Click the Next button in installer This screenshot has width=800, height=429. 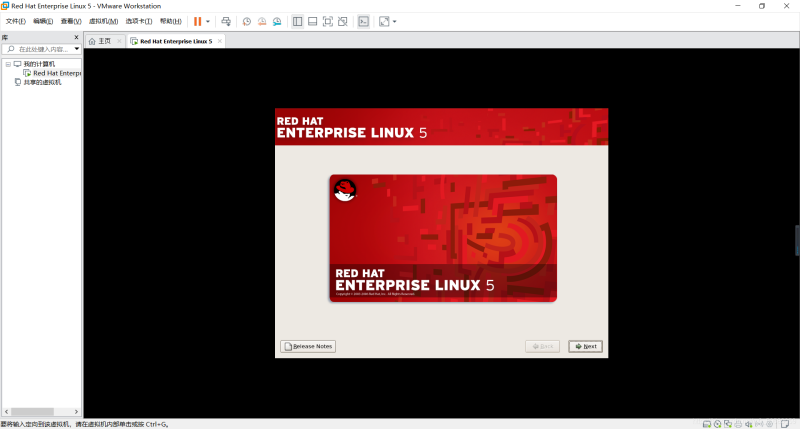pyautogui.click(x=586, y=346)
